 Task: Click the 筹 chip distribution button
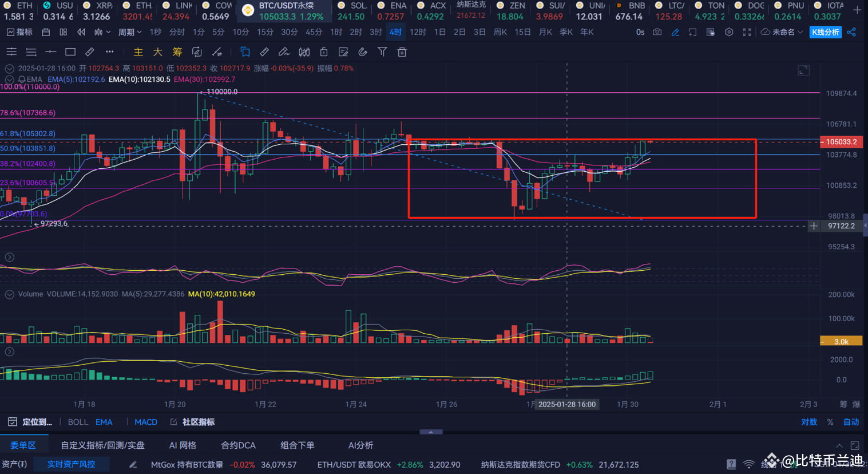[x=177, y=52]
